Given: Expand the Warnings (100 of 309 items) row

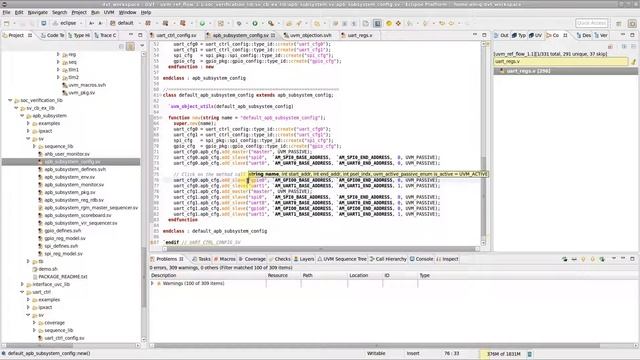Looking at the screenshot, I should (153, 283).
